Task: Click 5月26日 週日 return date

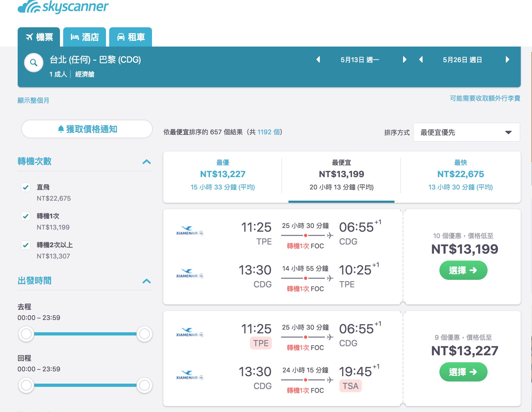Action: [x=462, y=60]
